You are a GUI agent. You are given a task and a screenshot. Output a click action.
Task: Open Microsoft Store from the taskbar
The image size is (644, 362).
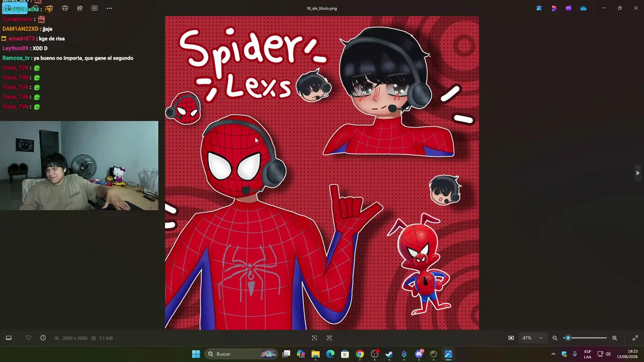(x=345, y=354)
